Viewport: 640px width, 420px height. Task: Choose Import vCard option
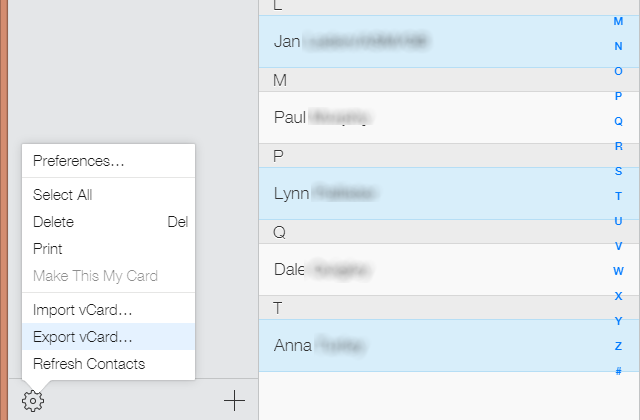(82, 310)
